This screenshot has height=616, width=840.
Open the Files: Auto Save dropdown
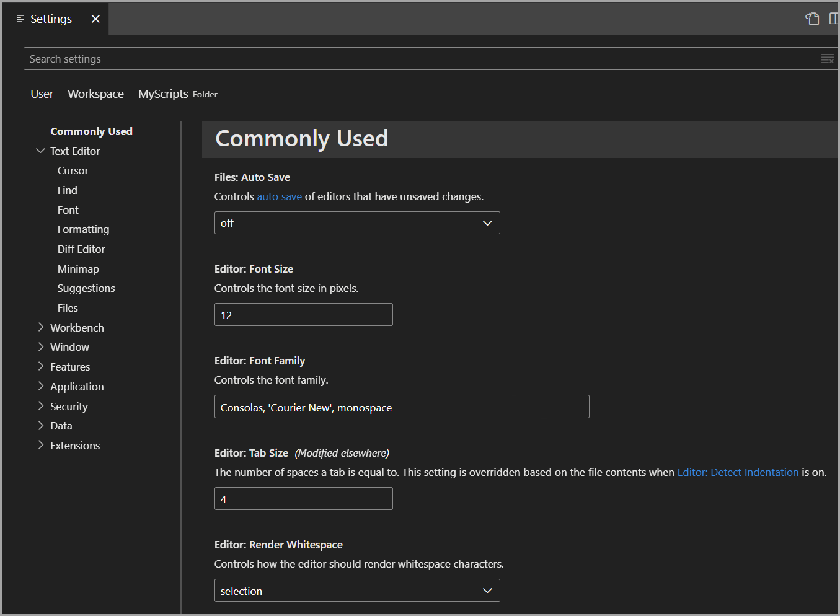(357, 222)
